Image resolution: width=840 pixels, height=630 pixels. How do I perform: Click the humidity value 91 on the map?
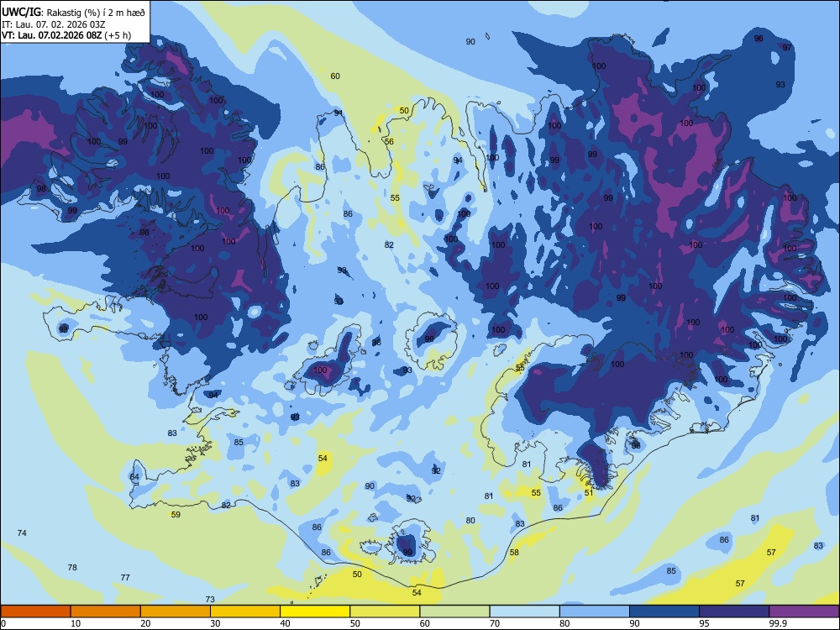click(339, 113)
